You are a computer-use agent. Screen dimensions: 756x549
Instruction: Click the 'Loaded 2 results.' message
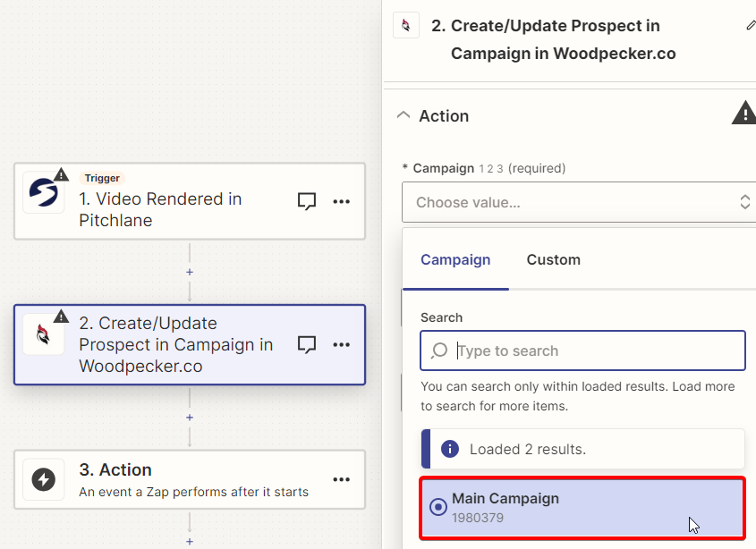(528, 449)
